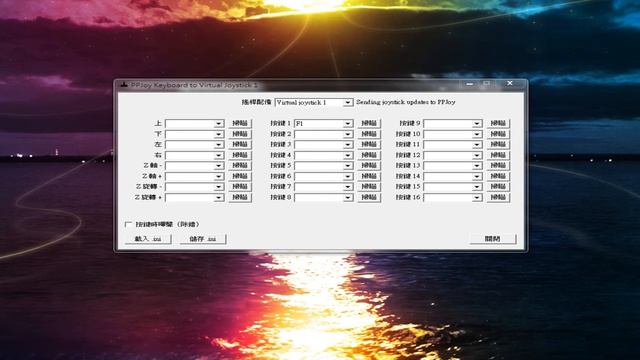Click the 關閉 close button
The height and width of the screenshot is (360, 640).
[x=493, y=239]
